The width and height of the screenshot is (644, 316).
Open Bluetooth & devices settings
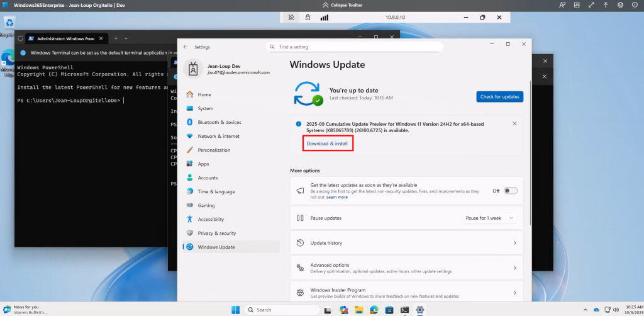click(219, 122)
